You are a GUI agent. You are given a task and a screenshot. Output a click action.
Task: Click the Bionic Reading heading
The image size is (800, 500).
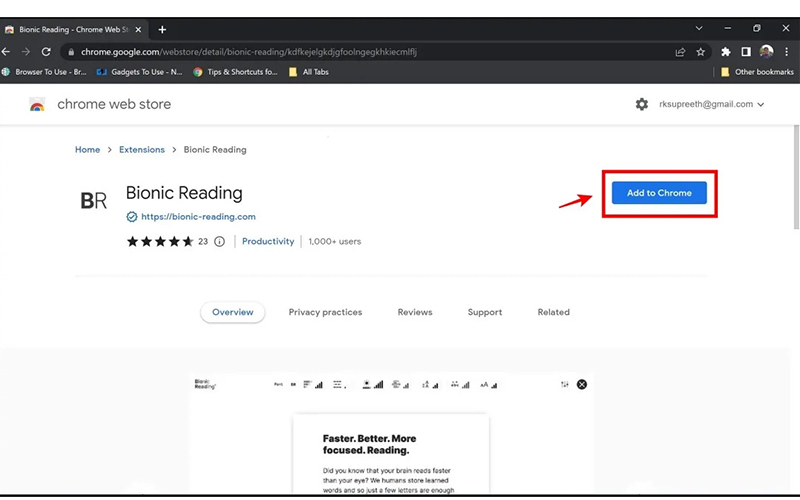184,193
